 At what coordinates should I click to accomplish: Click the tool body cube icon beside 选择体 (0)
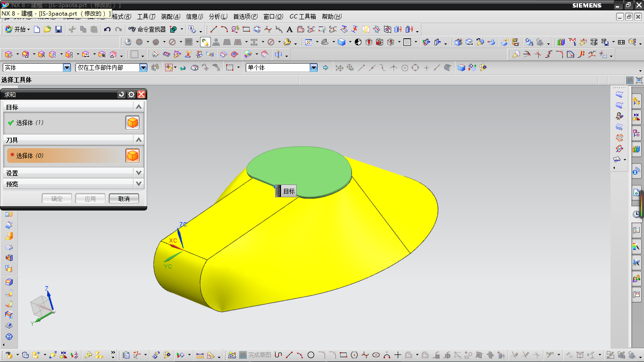[x=133, y=156]
